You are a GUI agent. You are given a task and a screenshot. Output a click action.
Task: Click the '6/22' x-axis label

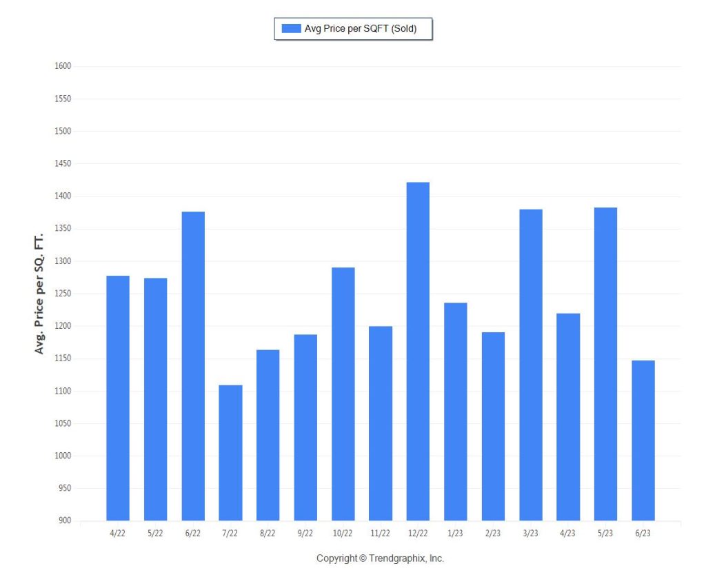193,533
